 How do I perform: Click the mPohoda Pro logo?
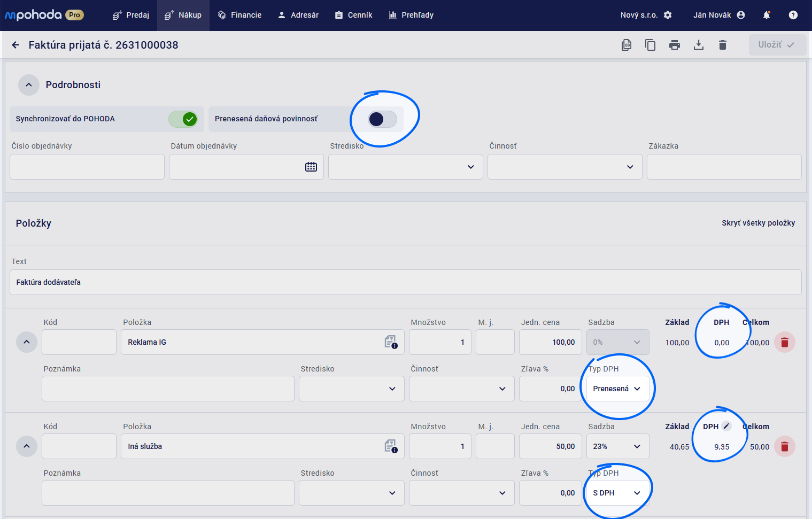click(x=44, y=15)
